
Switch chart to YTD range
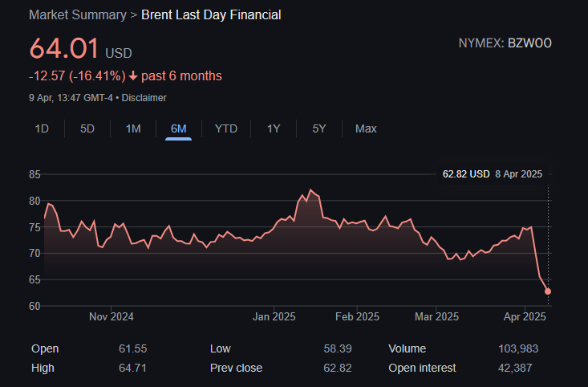pyautogui.click(x=225, y=128)
